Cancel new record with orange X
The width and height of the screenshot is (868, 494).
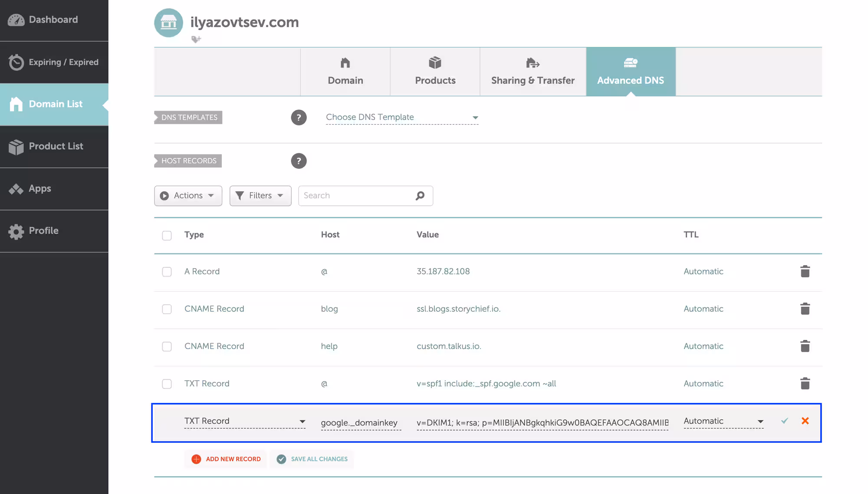805,421
